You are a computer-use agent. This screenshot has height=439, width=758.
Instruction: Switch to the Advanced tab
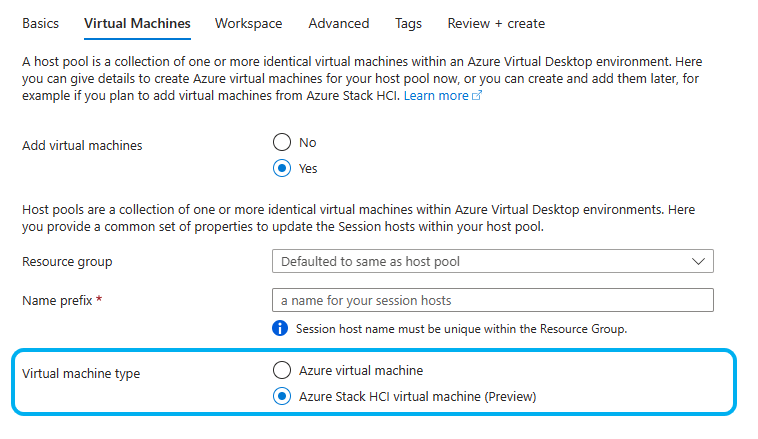pos(338,23)
